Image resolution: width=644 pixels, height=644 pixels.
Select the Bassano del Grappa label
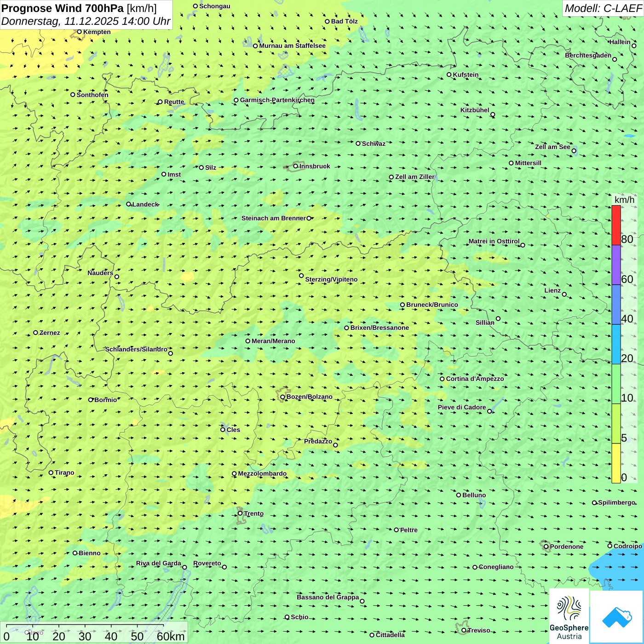tap(328, 597)
